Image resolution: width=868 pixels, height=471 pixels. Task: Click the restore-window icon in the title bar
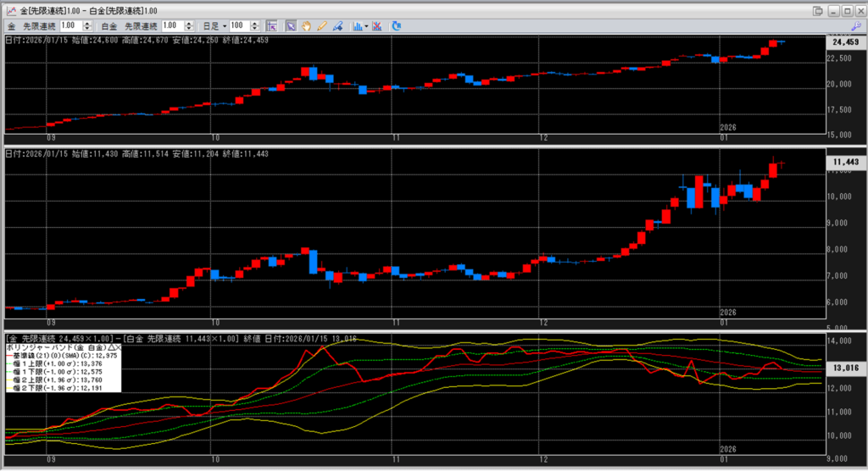[817, 10]
